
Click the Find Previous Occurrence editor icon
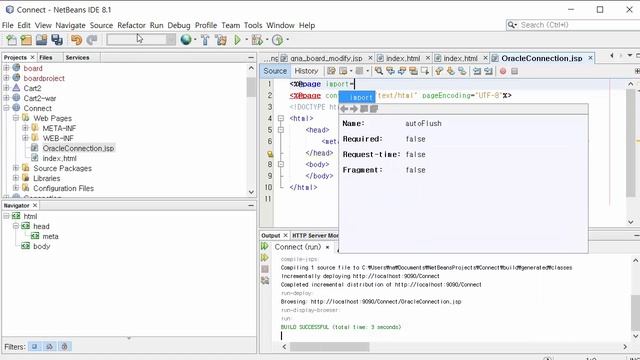tap(391, 71)
